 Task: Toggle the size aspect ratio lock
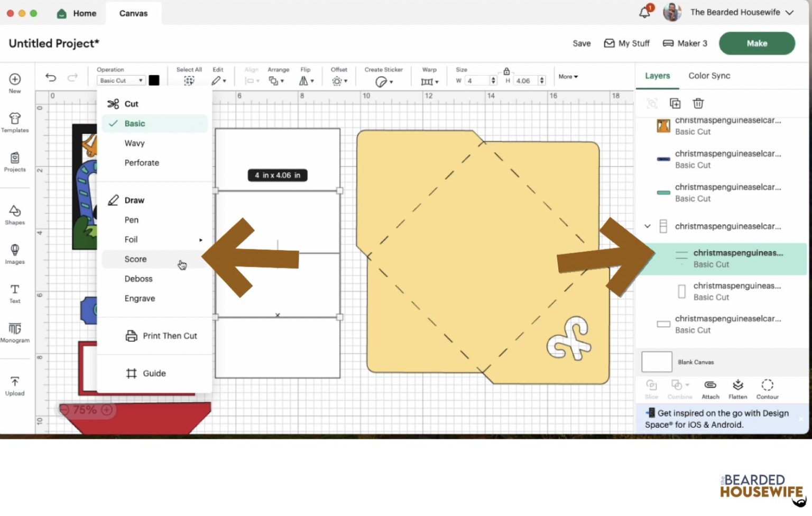pyautogui.click(x=506, y=71)
